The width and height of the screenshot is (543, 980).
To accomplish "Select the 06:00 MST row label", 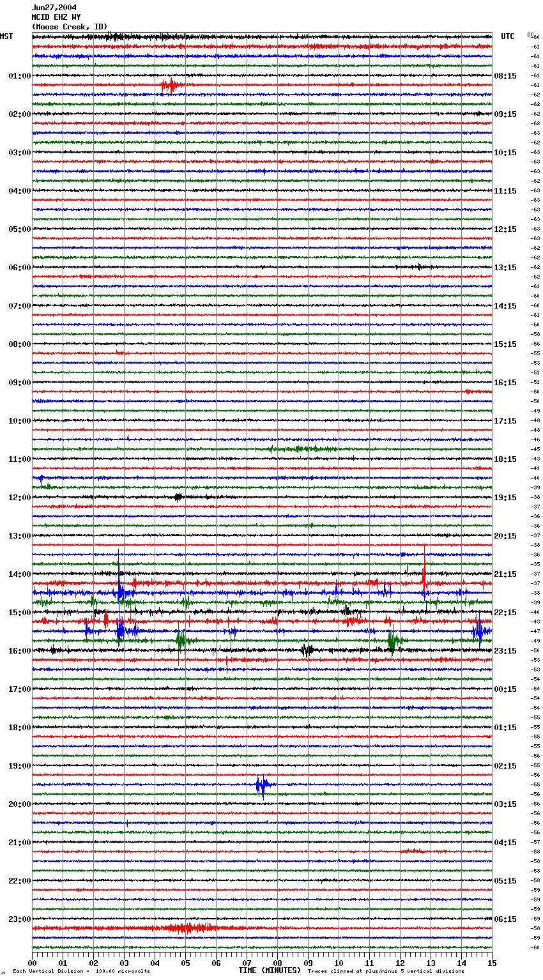I will tap(20, 268).
